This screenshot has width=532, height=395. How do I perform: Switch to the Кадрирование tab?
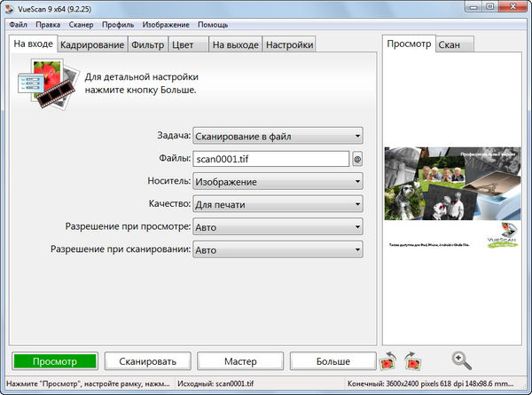(92, 44)
